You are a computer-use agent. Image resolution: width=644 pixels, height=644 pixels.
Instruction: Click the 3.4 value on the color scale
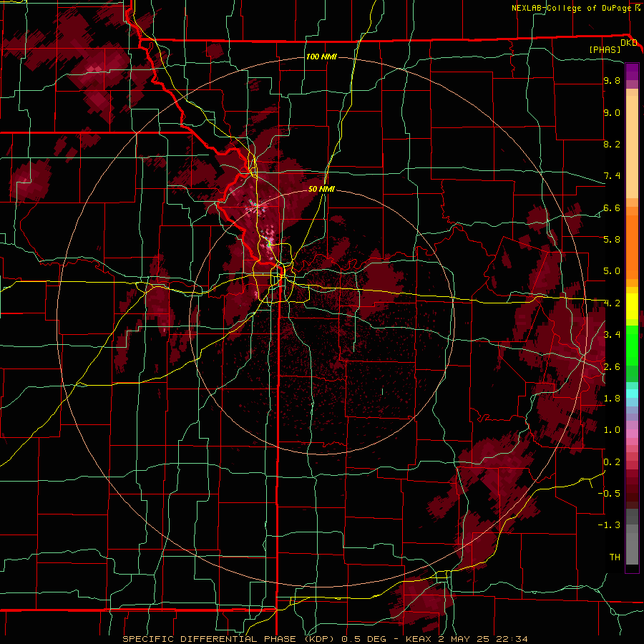pos(612,334)
